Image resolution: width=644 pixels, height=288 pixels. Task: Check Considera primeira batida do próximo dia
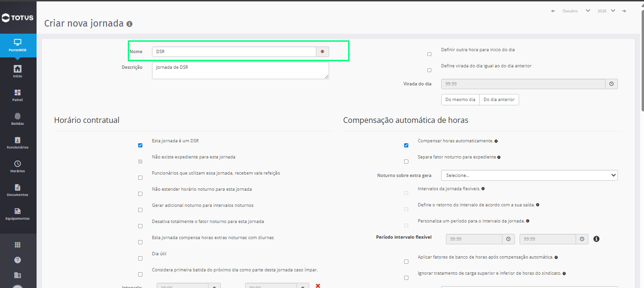tap(140, 275)
